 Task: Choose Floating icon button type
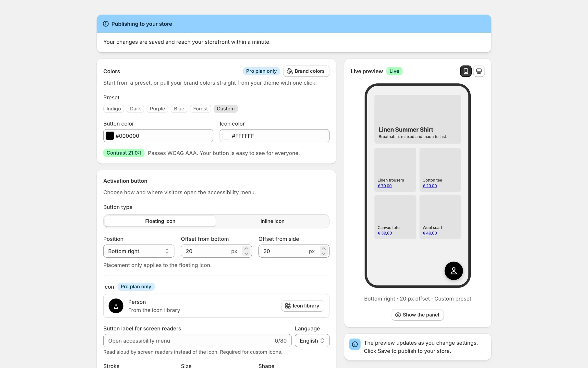[160, 221]
